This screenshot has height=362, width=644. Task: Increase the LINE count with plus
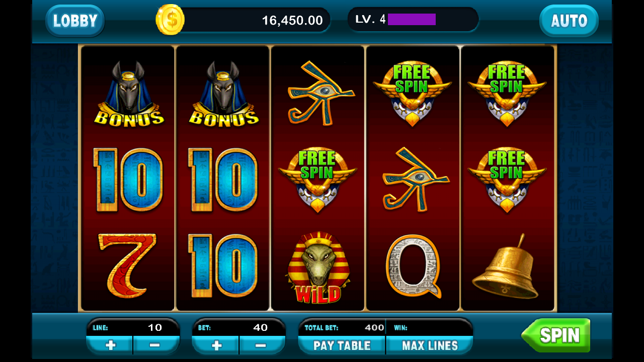[x=110, y=345]
